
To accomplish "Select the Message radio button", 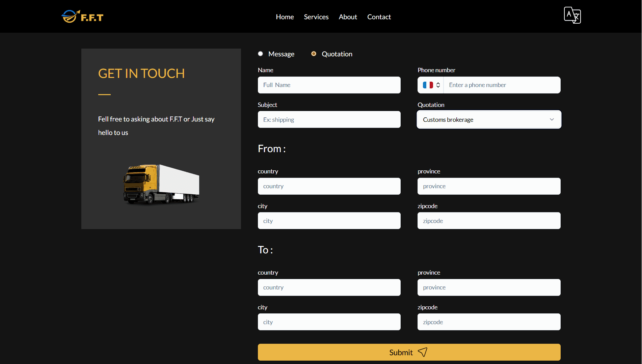I will pos(260,54).
